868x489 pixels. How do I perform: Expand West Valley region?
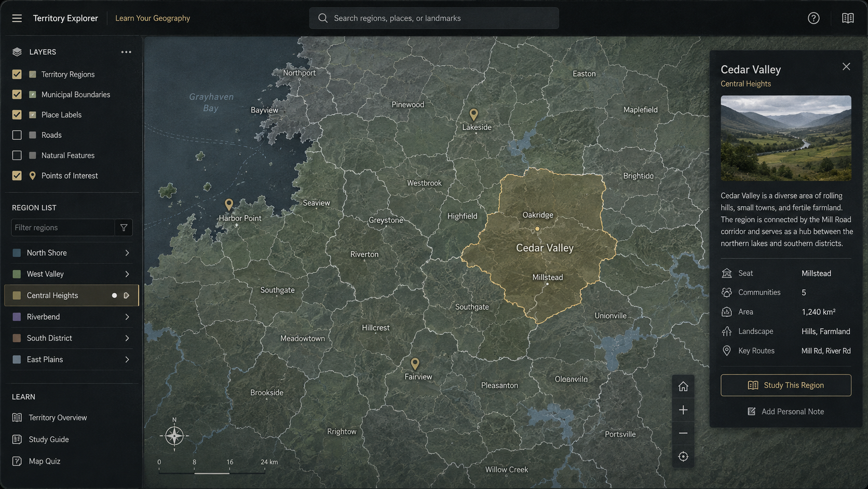click(x=127, y=274)
